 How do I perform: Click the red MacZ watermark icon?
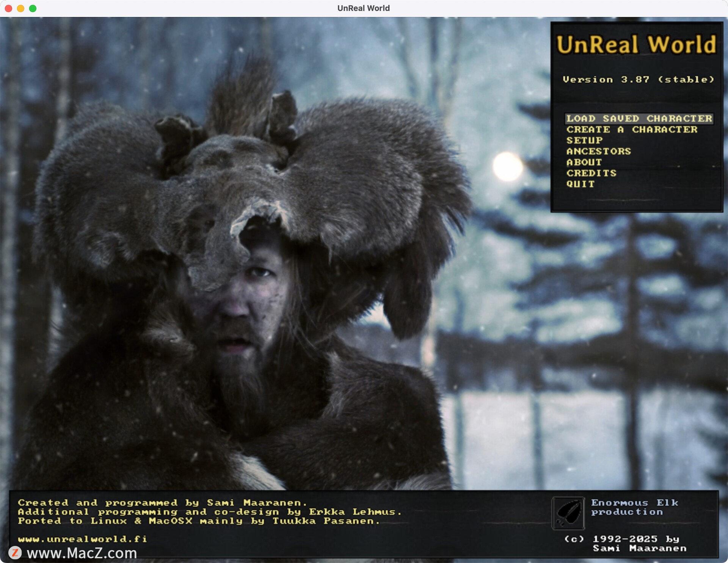coord(15,553)
